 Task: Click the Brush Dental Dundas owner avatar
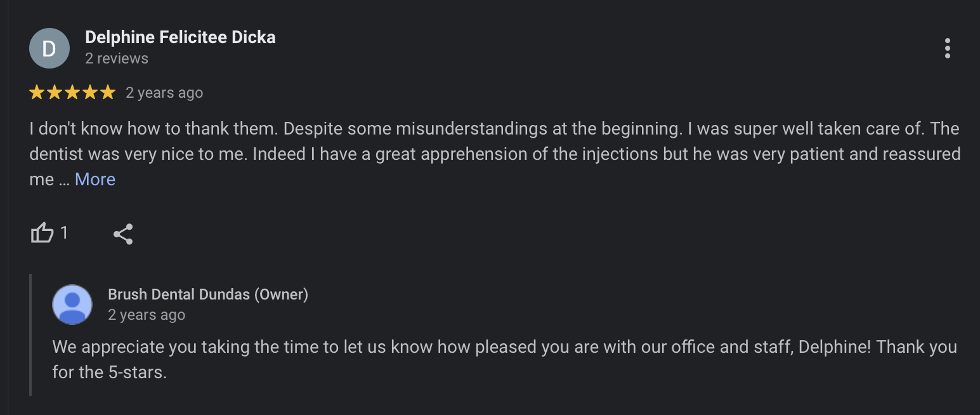tap(72, 305)
